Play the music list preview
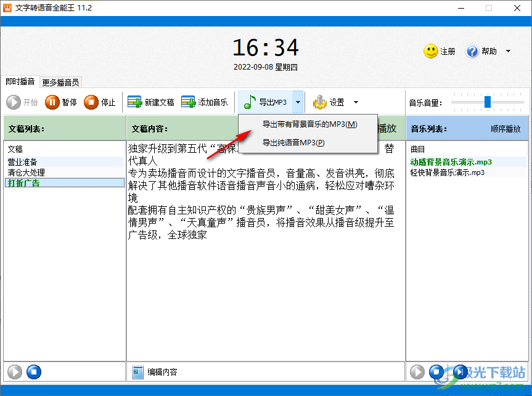Screen dimensions: 532x396 pos(417,372)
